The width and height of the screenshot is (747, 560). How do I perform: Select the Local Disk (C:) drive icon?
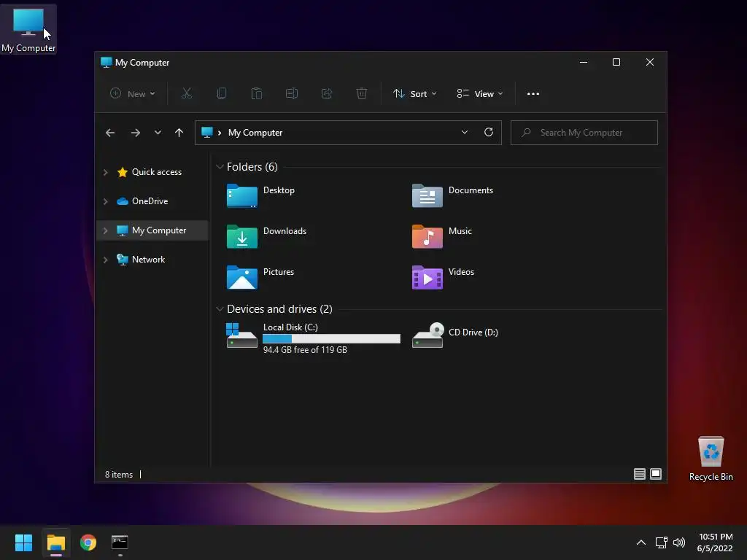(x=242, y=335)
